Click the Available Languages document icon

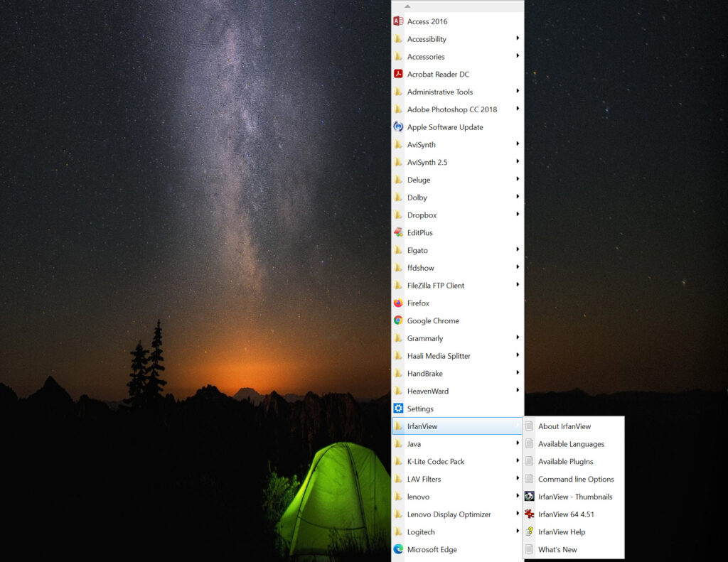pos(529,443)
